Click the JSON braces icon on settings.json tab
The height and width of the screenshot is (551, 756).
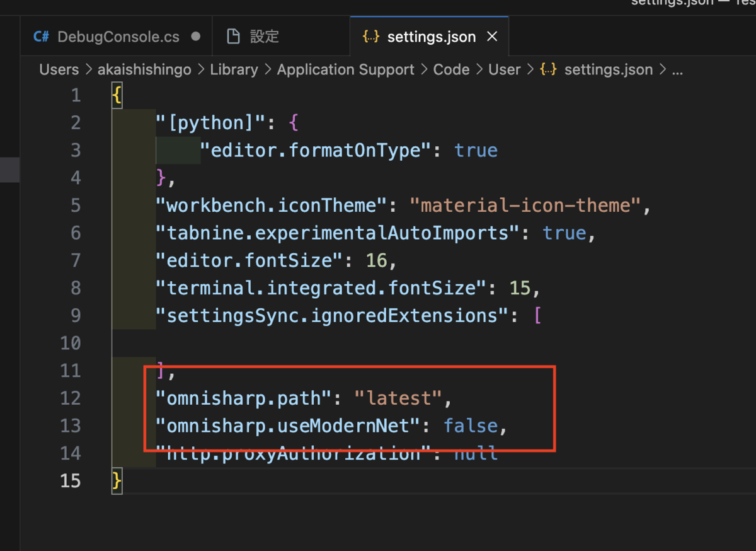372,37
